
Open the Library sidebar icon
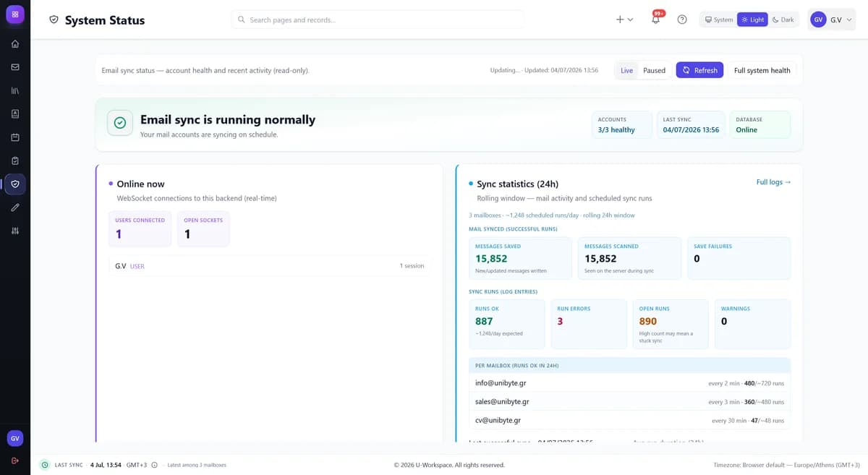coord(15,90)
